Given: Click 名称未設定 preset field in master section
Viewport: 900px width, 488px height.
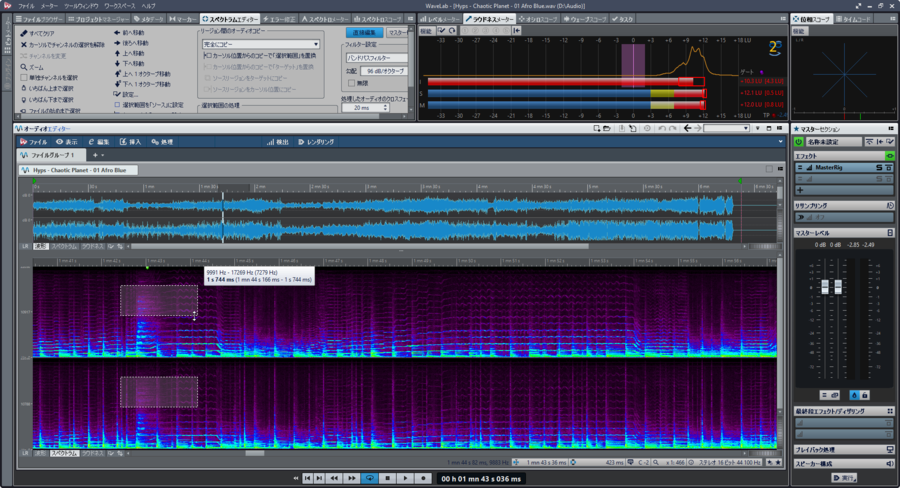Looking at the screenshot, I should (x=833, y=141).
